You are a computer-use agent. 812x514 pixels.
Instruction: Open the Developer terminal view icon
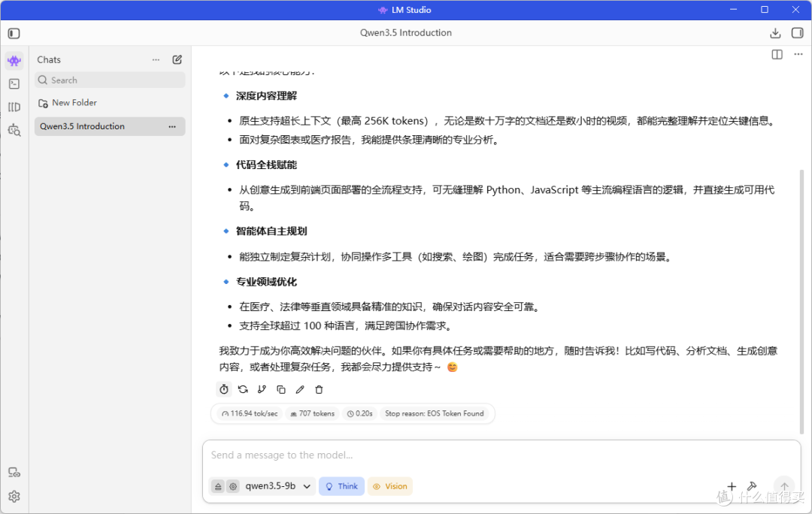(x=14, y=84)
